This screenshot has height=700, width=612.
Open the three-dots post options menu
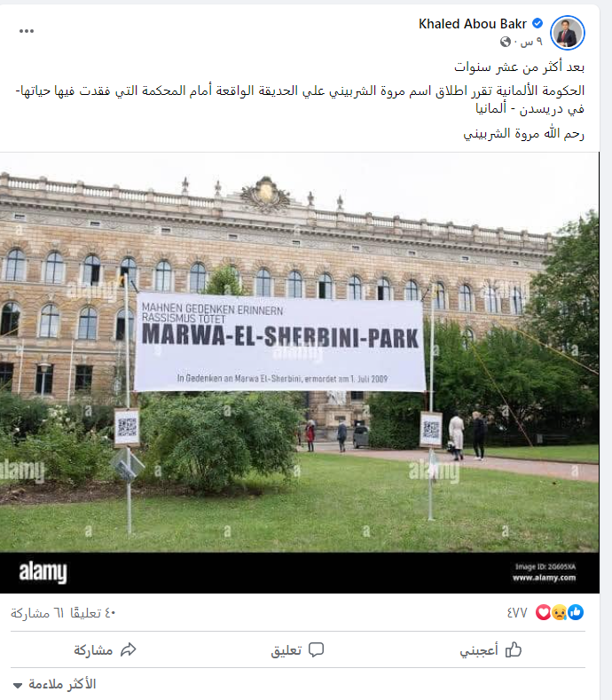(x=27, y=31)
